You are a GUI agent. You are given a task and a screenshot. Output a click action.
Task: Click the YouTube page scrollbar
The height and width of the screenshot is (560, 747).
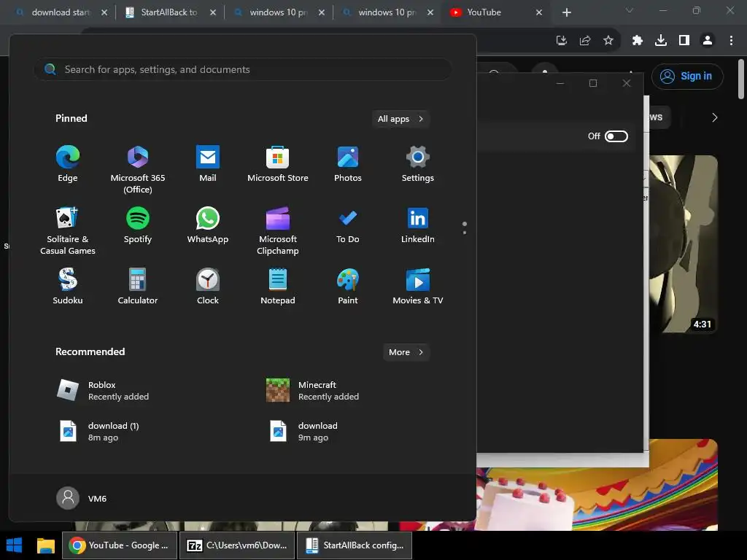(741, 79)
